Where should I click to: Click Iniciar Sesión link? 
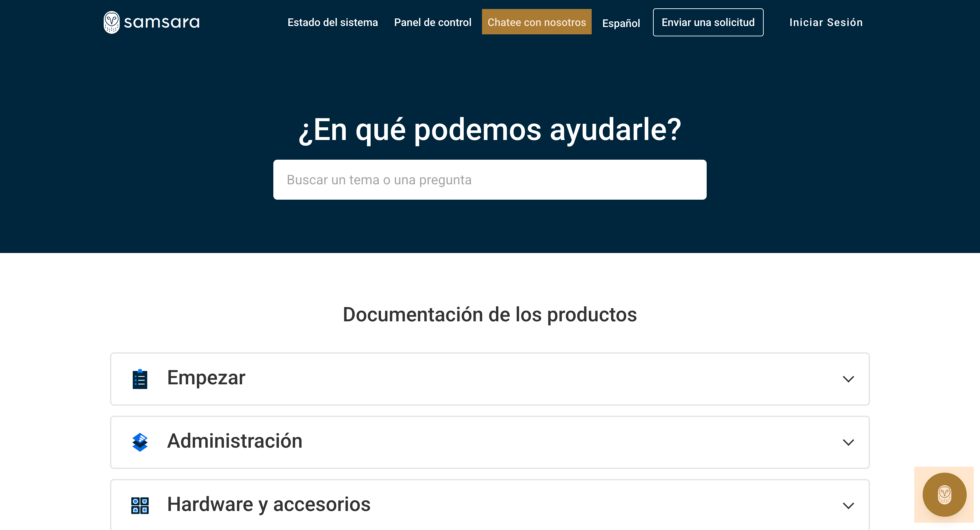[826, 22]
